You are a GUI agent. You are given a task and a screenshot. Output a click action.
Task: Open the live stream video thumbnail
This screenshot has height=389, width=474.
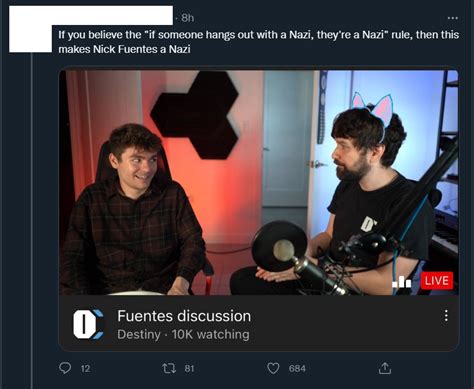(259, 182)
